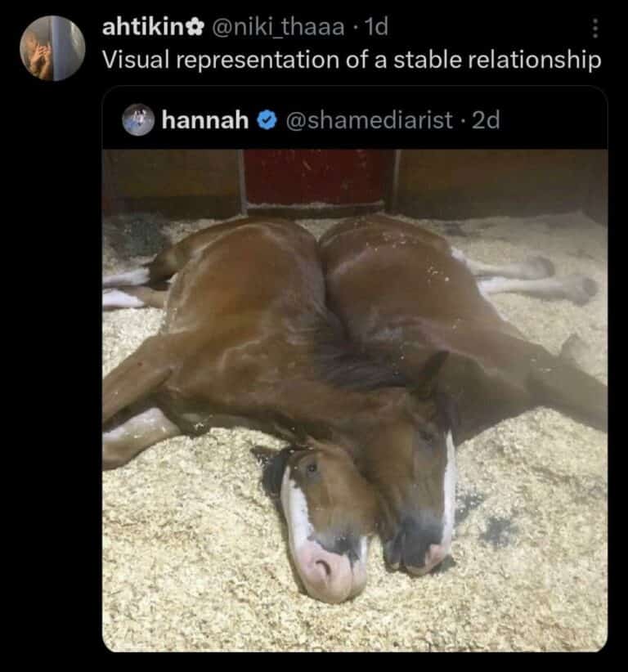Click ahtikin's round profile avatar

pos(52,48)
